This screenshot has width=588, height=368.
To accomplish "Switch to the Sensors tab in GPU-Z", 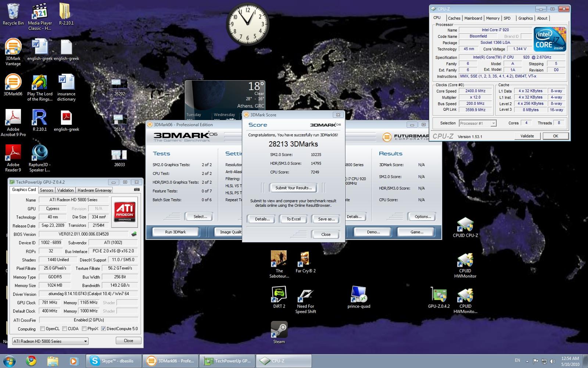I will coord(47,190).
